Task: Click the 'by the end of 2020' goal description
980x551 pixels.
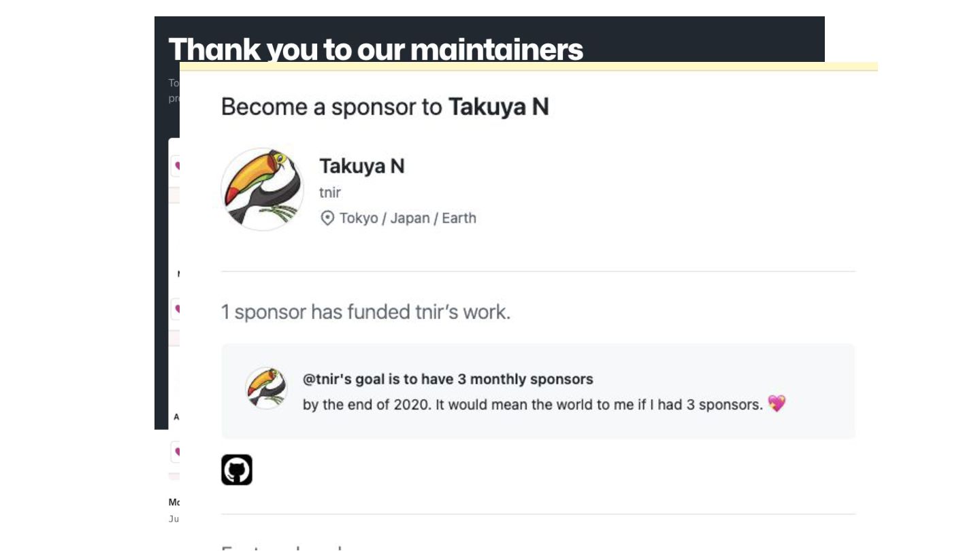Action: pyautogui.click(x=532, y=405)
